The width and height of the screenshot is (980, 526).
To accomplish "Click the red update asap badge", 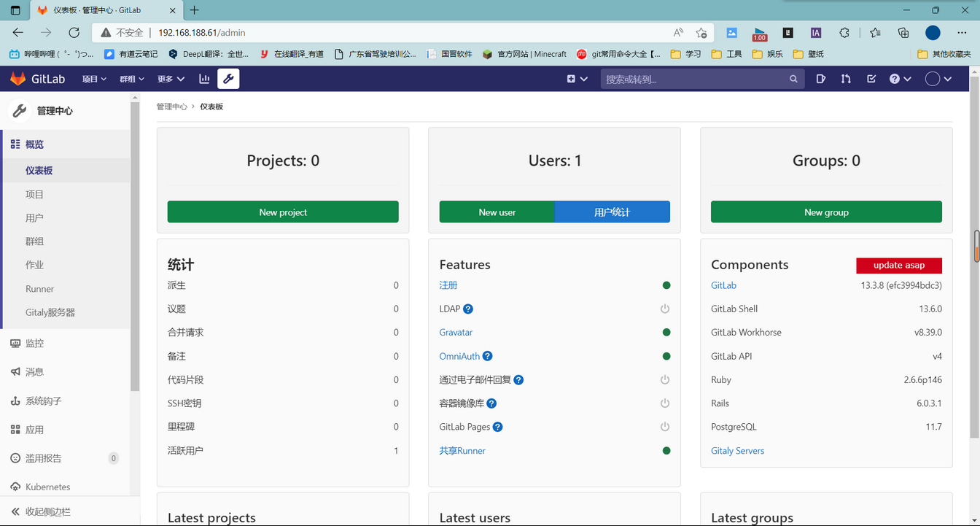I will pyautogui.click(x=899, y=265).
